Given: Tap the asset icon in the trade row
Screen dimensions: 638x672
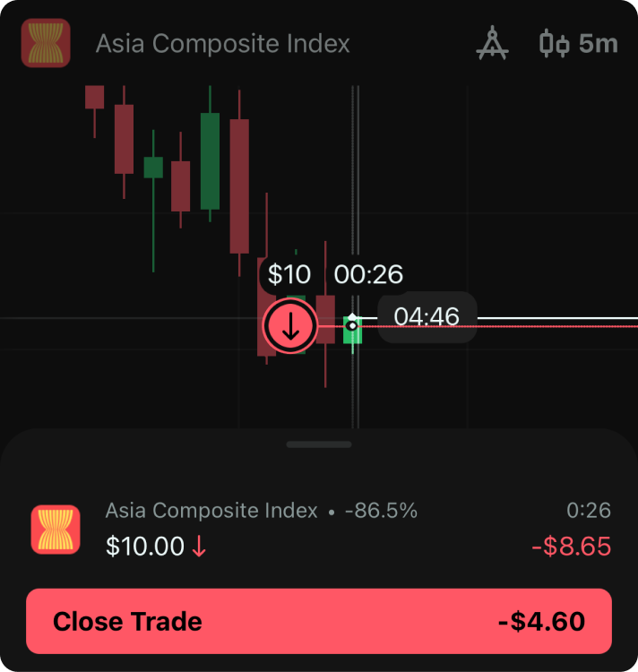Looking at the screenshot, I should (x=56, y=529).
